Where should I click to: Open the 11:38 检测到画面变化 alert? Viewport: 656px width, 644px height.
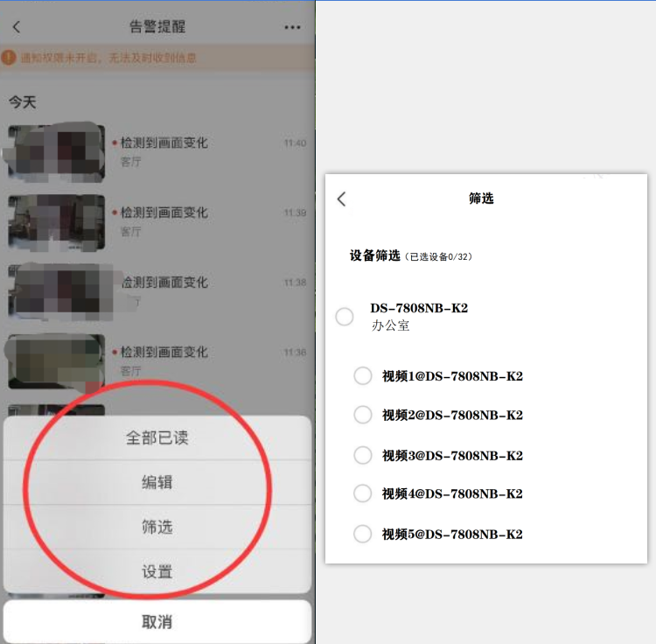point(164,283)
